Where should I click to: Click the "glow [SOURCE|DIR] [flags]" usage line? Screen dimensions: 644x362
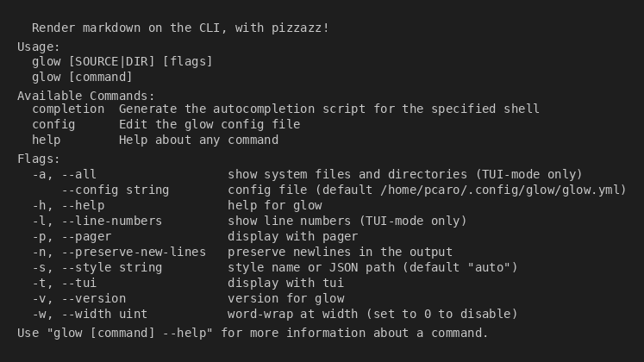[x=122, y=61]
